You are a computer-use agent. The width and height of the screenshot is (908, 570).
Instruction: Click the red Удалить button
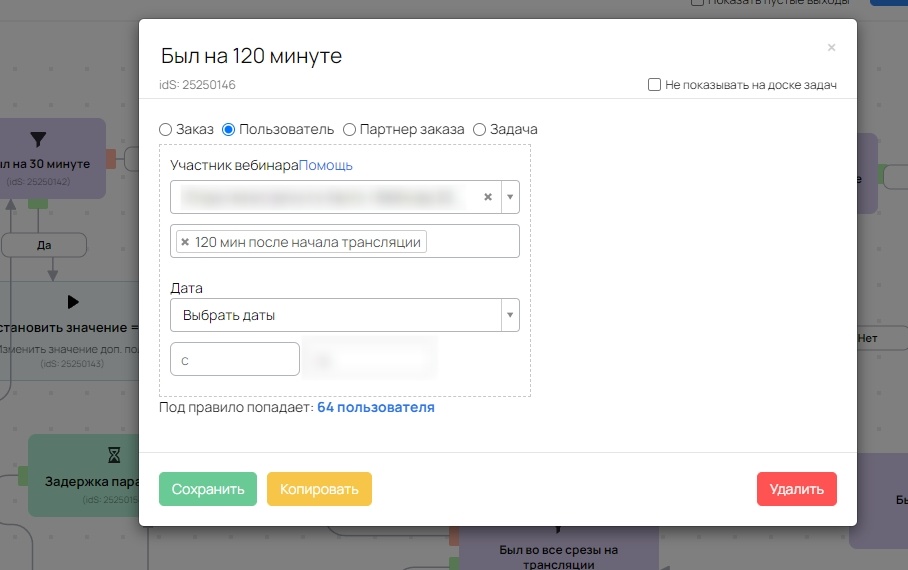[x=796, y=489]
